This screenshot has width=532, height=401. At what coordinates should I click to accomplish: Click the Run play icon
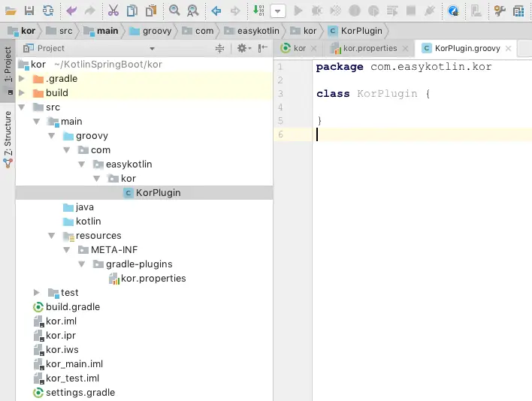pyautogui.click(x=298, y=11)
